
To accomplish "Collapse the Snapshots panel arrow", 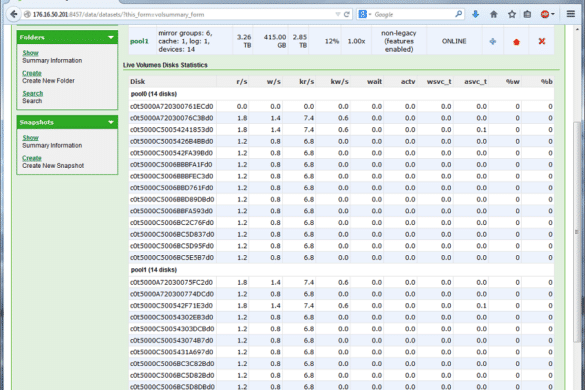I will click(111, 122).
